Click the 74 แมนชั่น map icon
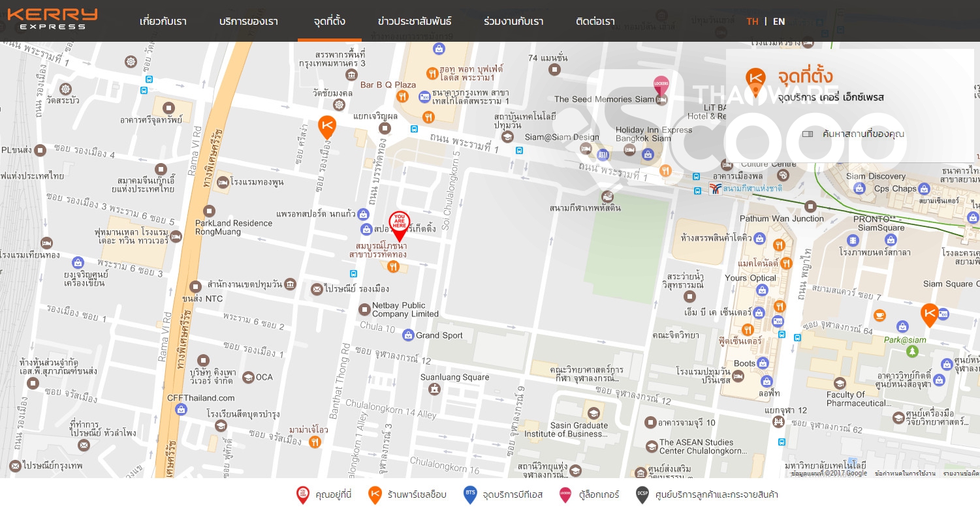Screen dimensions: 980x514 click(x=554, y=69)
